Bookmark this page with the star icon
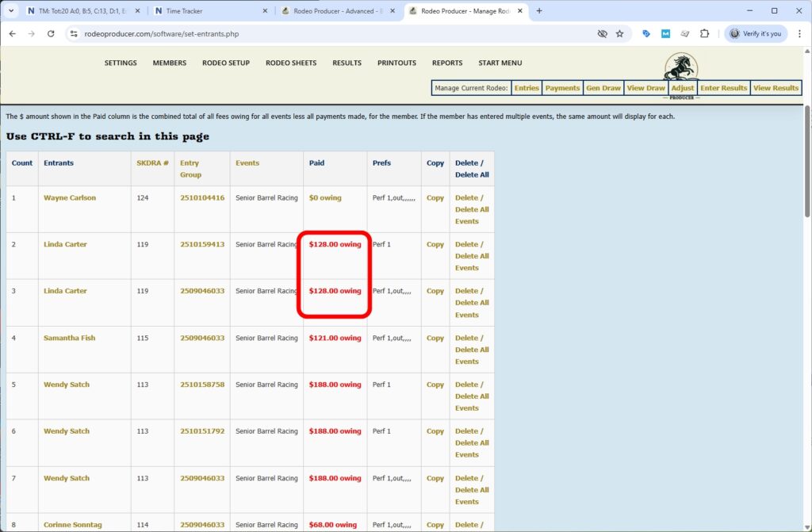 tap(619, 34)
